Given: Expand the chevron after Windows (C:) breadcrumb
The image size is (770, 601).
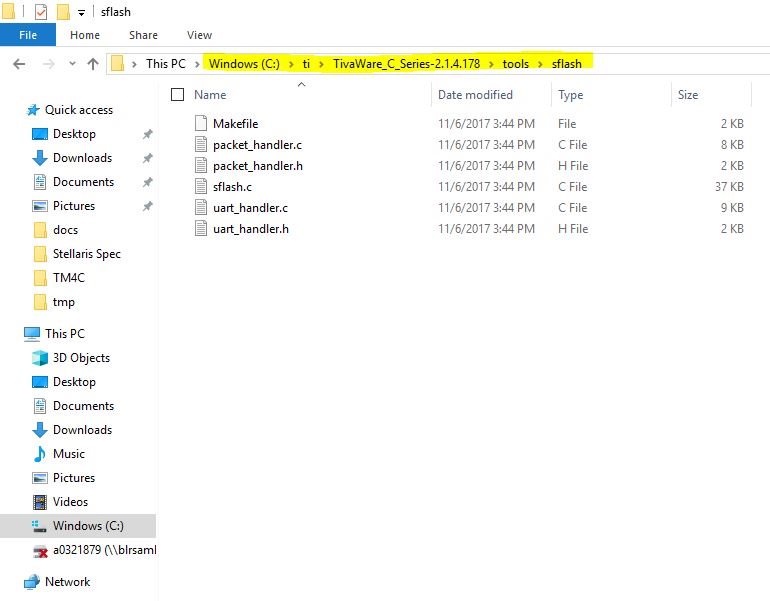Looking at the screenshot, I should point(291,64).
